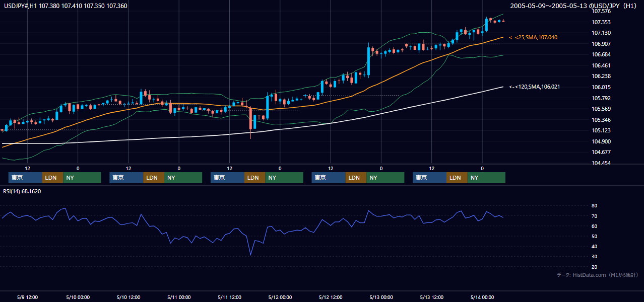Click RSI scale value 60

(x=595, y=226)
